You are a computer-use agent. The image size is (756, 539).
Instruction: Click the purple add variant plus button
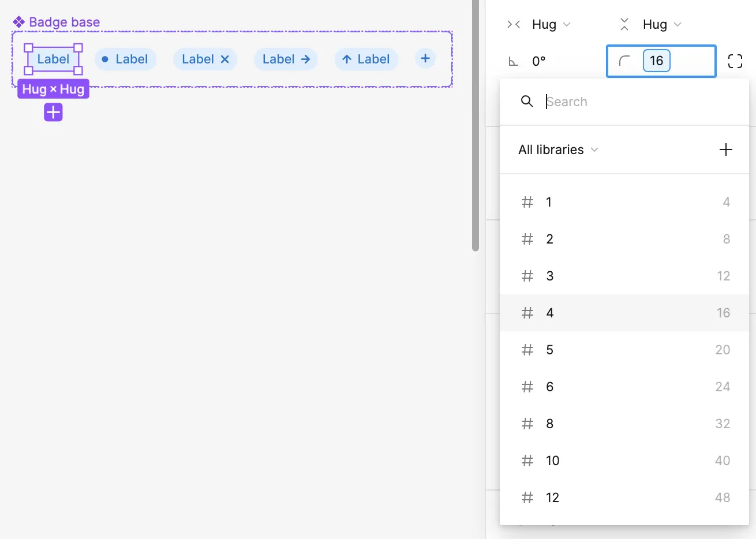tap(53, 112)
